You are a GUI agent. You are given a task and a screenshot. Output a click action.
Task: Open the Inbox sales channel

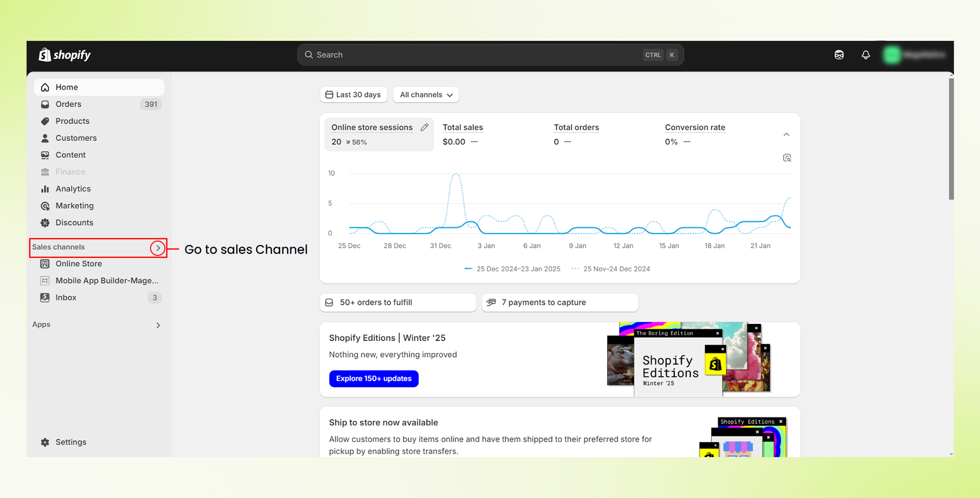[66, 297]
